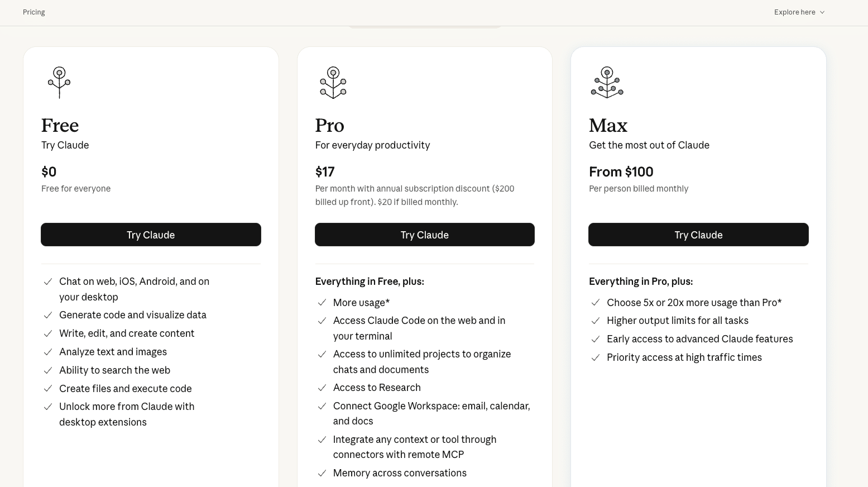Click checkmark beside Ability to search the web
The height and width of the screenshot is (487, 868).
coord(48,371)
